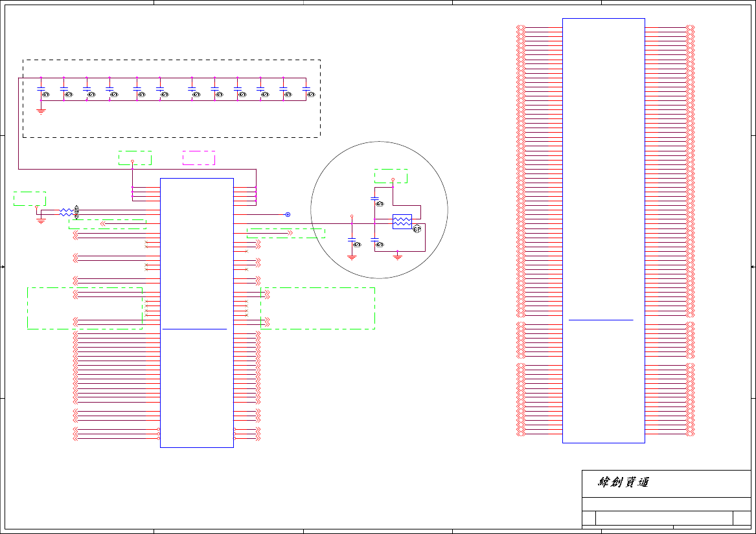Click the green dashed box left of resistor
Viewport: 756px width, 534px height.
(x=30, y=199)
